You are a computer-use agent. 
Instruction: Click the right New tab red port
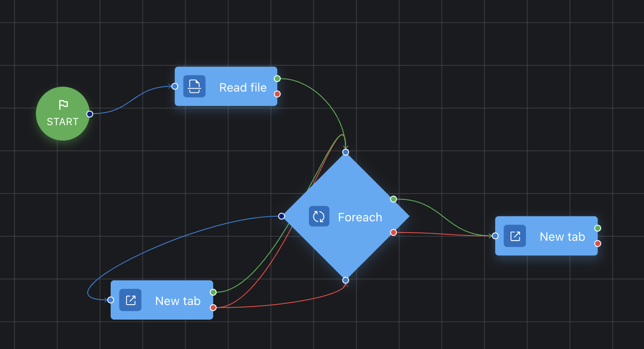pyautogui.click(x=598, y=243)
